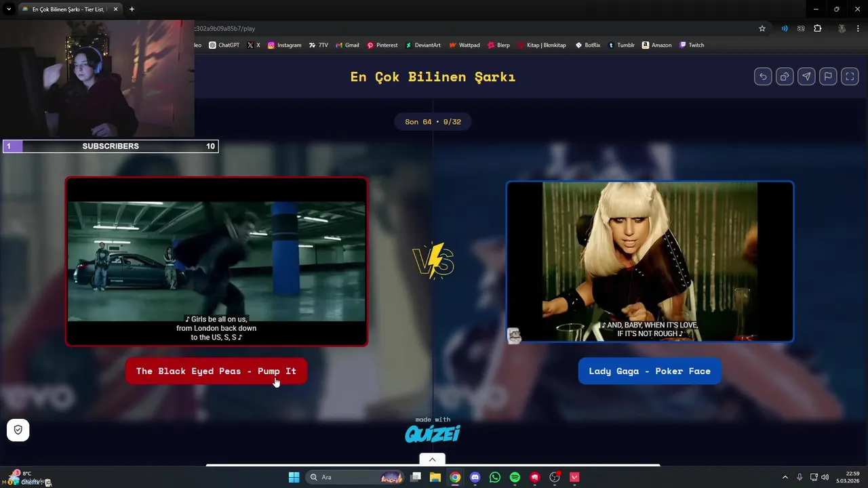Image resolution: width=868 pixels, height=488 pixels.
Task: Open the Twitch bookmark
Action: [692, 45]
